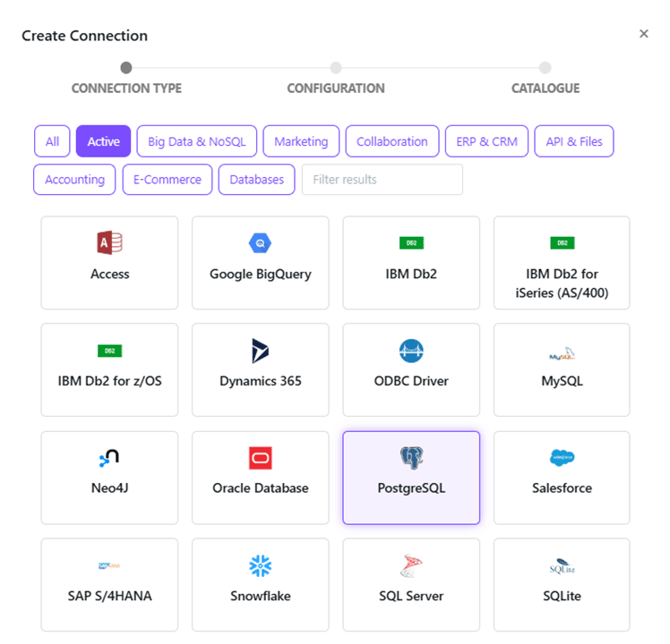Click the Oracle Database label
Image resolution: width=670 pixels, height=644 pixels.
point(260,488)
